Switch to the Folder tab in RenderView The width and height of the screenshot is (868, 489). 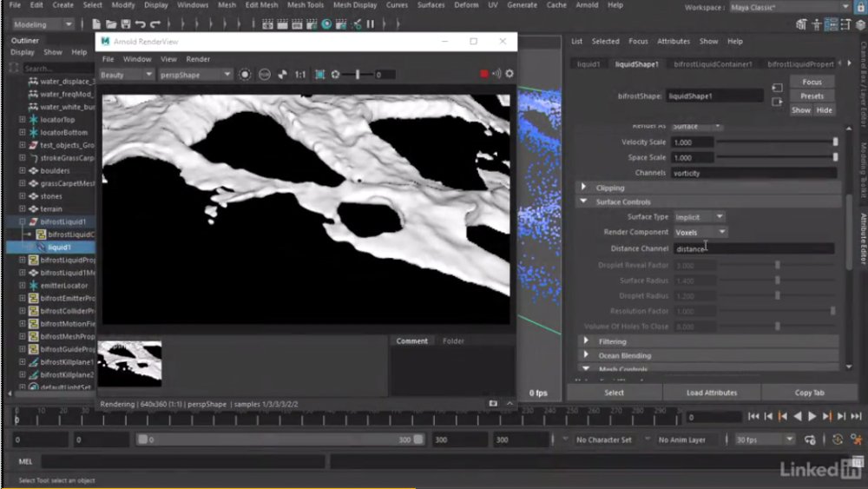(453, 341)
